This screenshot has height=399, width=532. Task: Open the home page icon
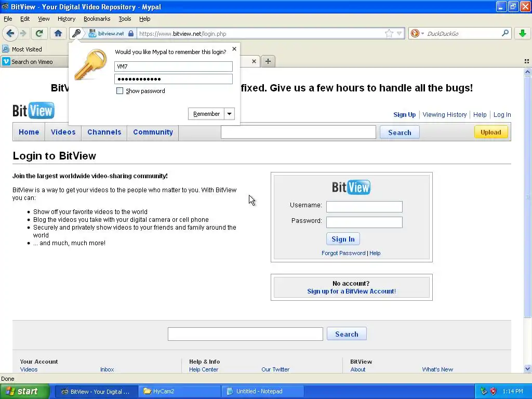click(x=58, y=33)
